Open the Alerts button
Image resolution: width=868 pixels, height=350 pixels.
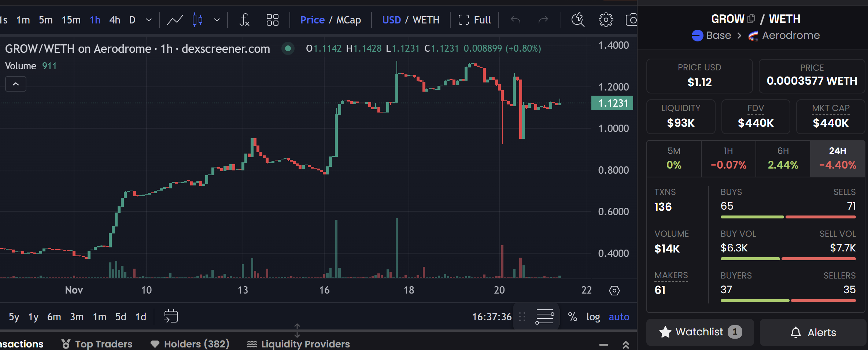tap(813, 332)
